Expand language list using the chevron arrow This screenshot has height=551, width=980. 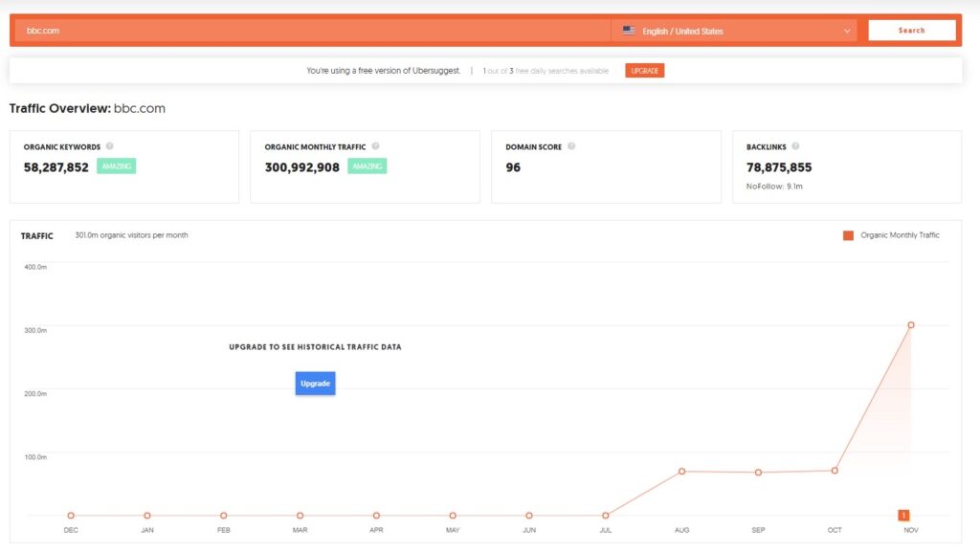coord(847,31)
